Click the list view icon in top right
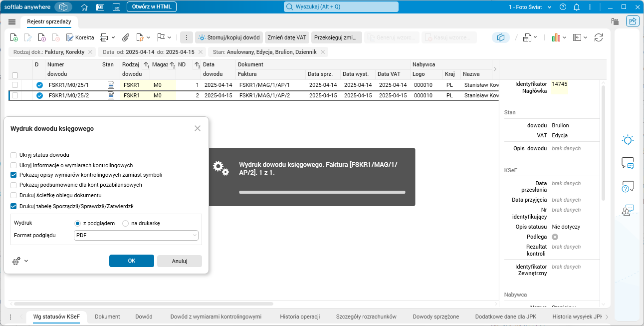Screen dimensions: 644x326 (x=615, y=21)
